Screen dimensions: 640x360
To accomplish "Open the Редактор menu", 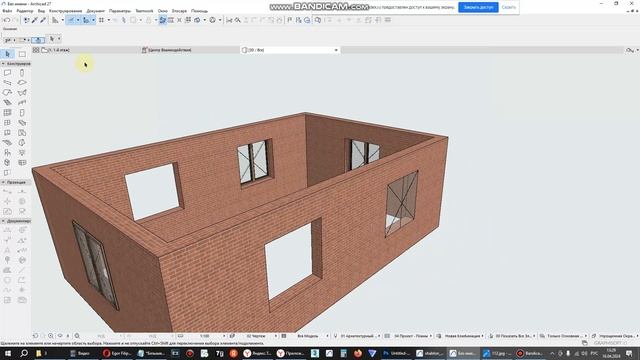I will pos(24,11).
